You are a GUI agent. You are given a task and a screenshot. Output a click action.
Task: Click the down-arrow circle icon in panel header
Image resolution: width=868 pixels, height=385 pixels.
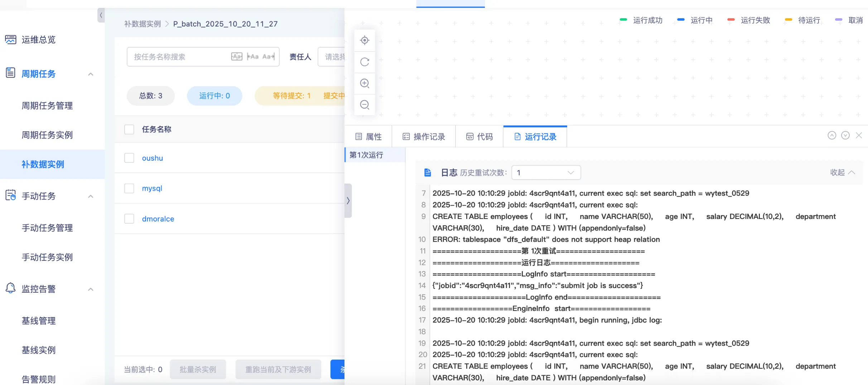pos(845,135)
